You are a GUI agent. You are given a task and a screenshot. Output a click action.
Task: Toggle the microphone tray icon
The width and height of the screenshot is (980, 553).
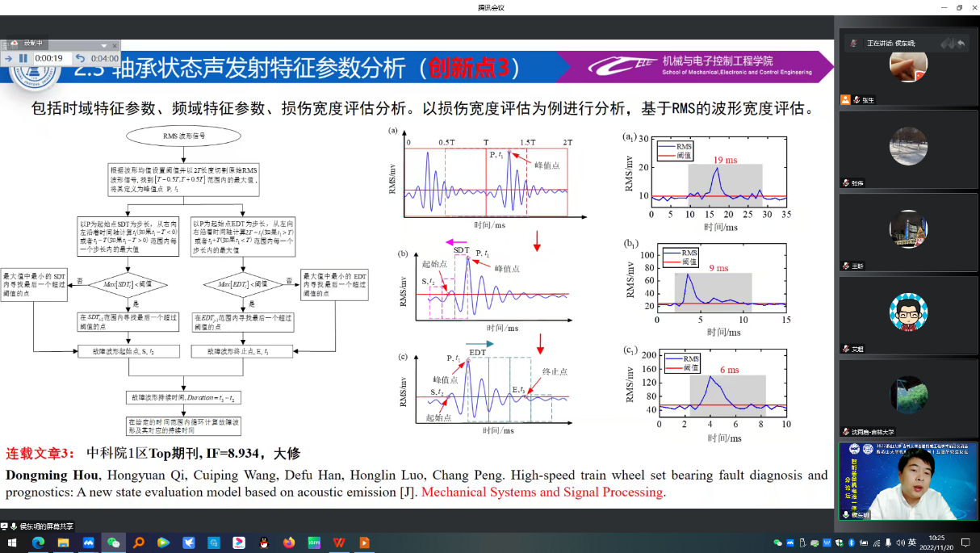click(x=888, y=543)
